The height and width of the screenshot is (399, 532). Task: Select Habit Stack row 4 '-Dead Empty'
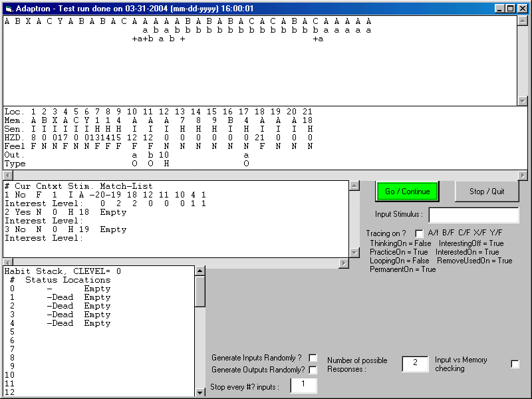tap(61, 323)
